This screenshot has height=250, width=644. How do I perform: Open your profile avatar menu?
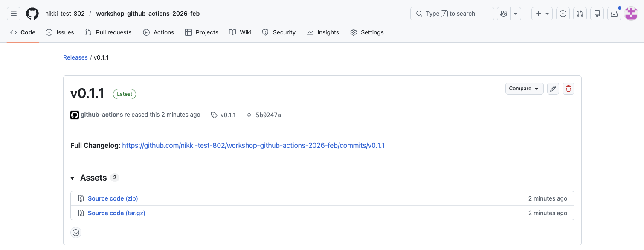(631, 13)
